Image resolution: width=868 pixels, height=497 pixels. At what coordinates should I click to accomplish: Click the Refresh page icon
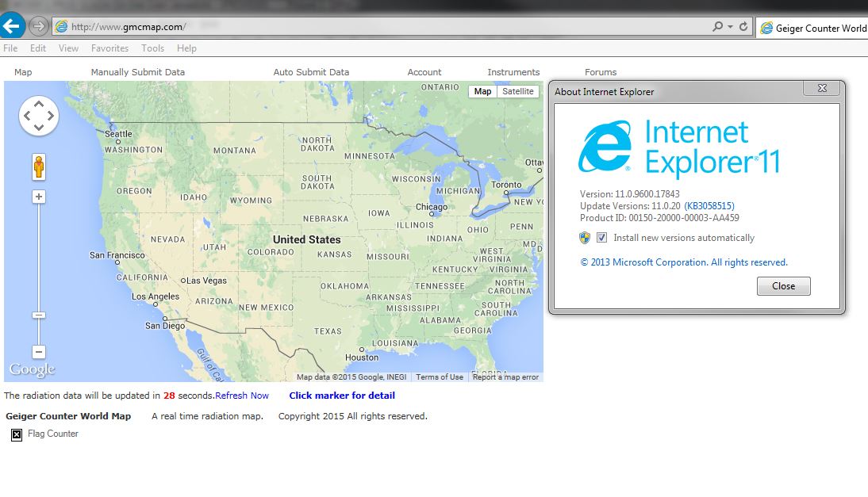click(743, 26)
